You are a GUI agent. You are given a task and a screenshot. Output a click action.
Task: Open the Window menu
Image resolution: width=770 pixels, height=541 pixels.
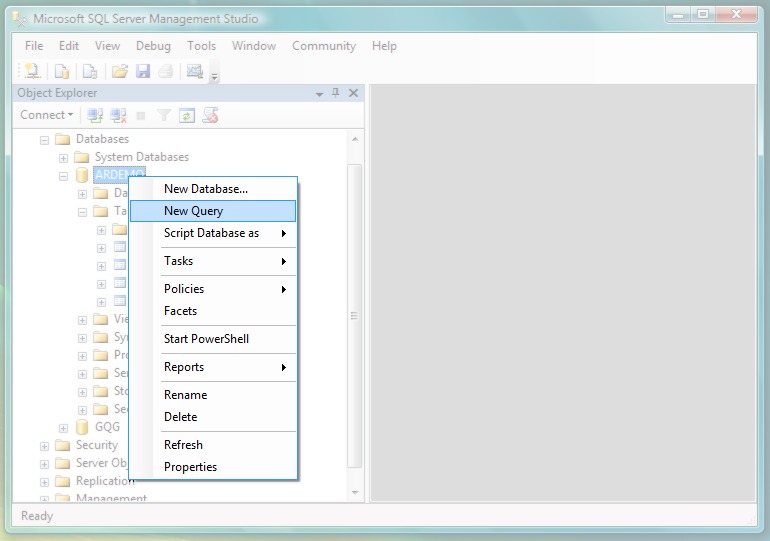(254, 46)
